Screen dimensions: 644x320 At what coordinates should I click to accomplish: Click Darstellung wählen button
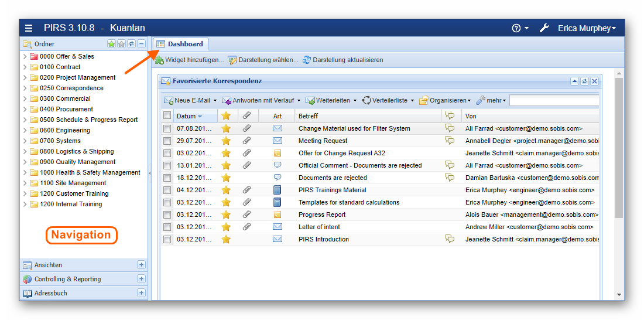point(263,60)
